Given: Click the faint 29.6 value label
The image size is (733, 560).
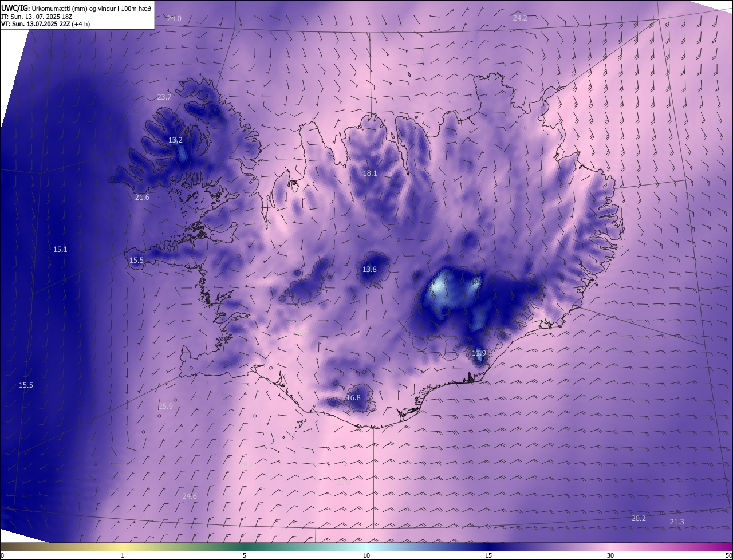Looking at the screenshot, I should (x=246, y=464).
